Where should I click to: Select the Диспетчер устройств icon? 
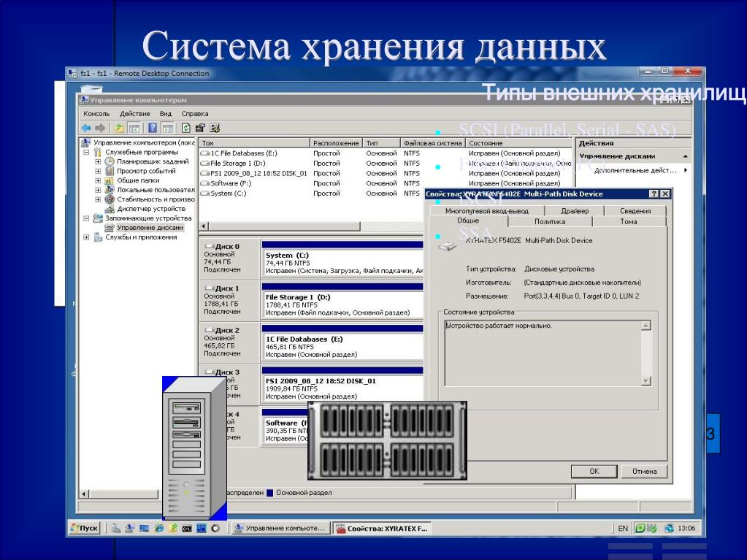(x=109, y=209)
